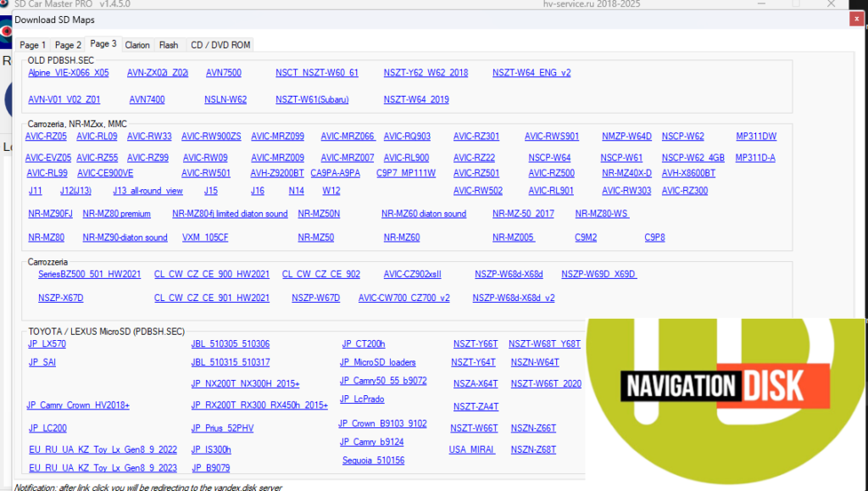This screenshot has width=868, height=491.
Task: Click the AVH-Z9200BT link
Action: click(277, 173)
